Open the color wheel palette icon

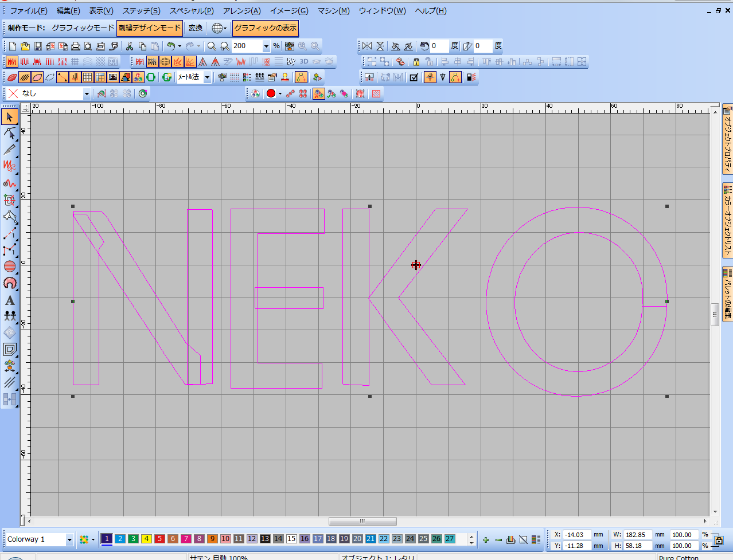[256, 93]
